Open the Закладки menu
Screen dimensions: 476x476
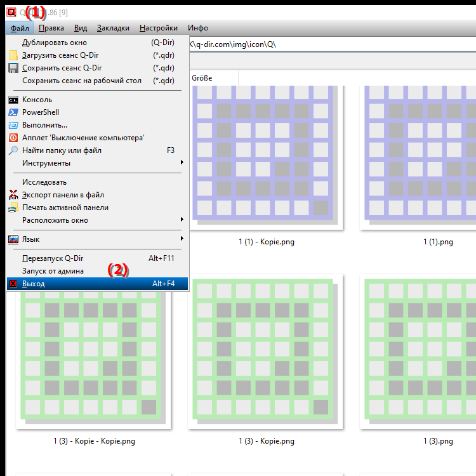click(113, 28)
